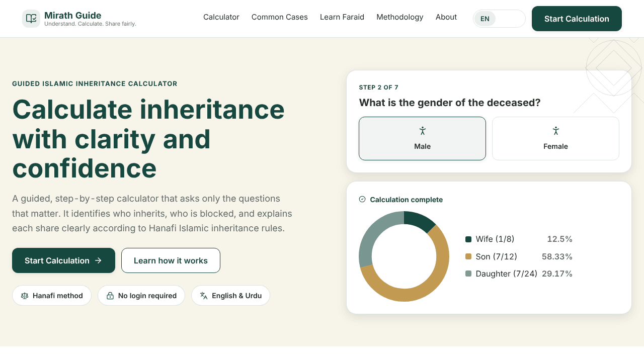
Task: Click the Daughter (7/24) legend label
Action: tap(507, 274)
